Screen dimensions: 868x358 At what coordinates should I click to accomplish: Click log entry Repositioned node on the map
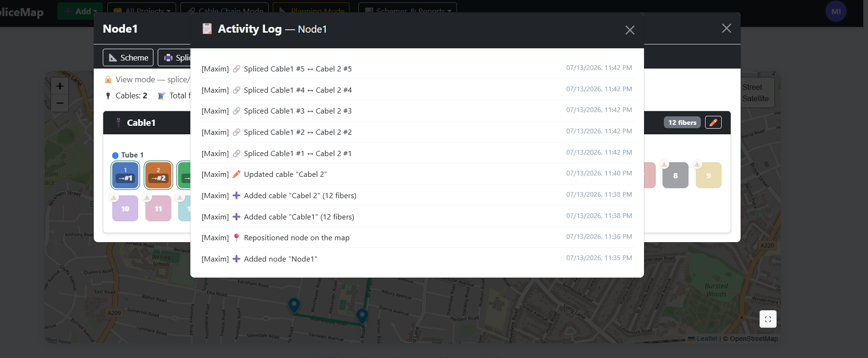click(x=417, y=237)
